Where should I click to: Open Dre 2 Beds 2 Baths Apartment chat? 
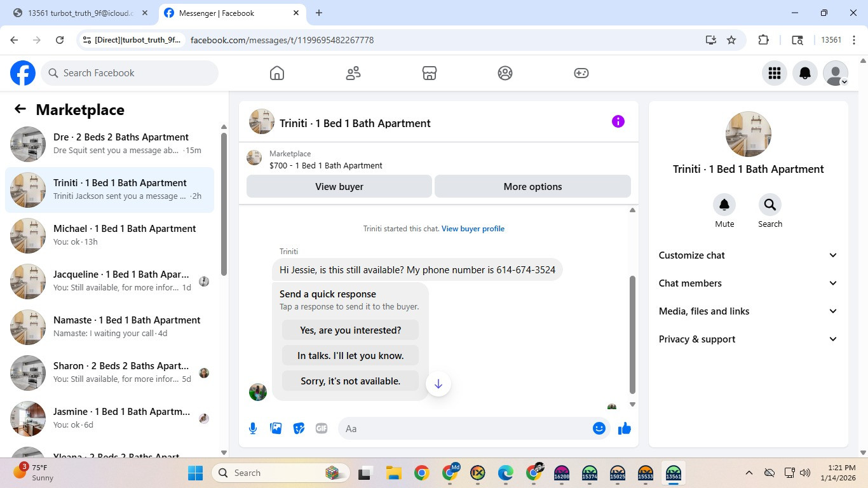(x=109, y=144)
